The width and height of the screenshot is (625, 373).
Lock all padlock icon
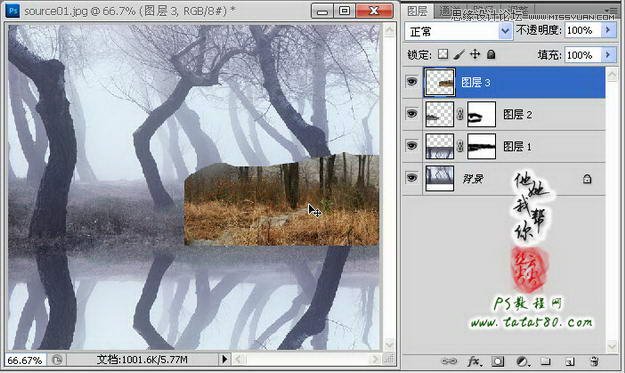pyautogui.click(x=491, y=54)
